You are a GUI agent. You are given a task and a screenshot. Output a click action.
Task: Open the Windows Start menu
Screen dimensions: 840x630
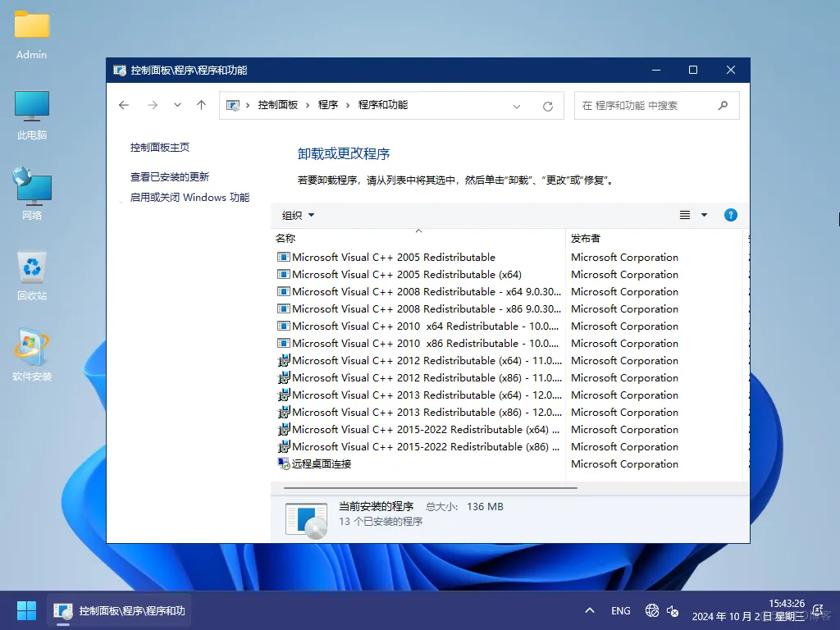click(x=26, y=610)
